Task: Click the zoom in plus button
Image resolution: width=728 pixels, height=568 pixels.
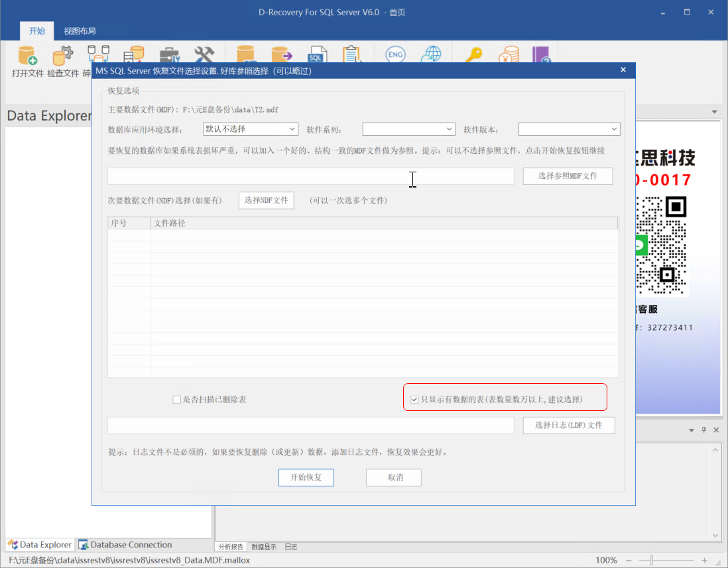Action: click(704, 560)
